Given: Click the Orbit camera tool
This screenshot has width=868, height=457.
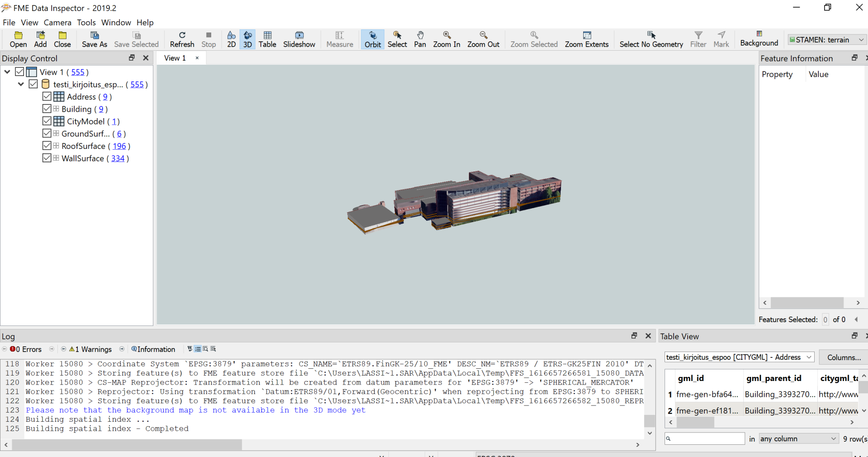Looking at the screenshot, I should 373,39.
